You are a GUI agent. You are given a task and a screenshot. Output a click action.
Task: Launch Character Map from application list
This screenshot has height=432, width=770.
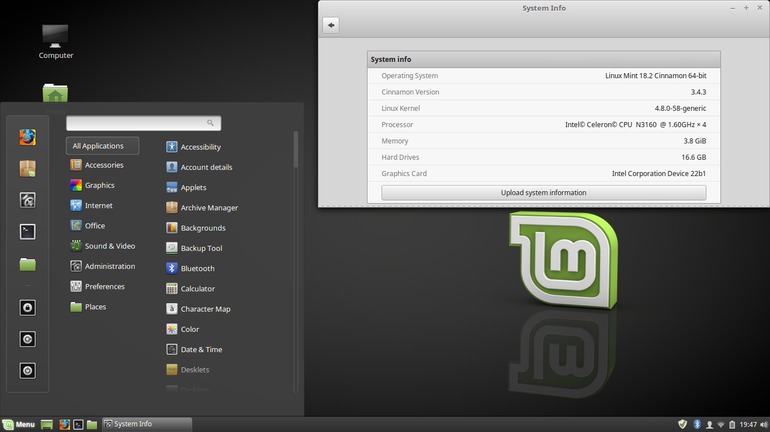click(x=198, y=309)
